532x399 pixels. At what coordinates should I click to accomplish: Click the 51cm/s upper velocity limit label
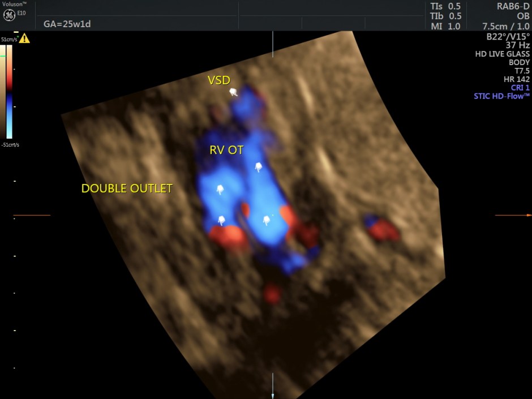point(8,40)
